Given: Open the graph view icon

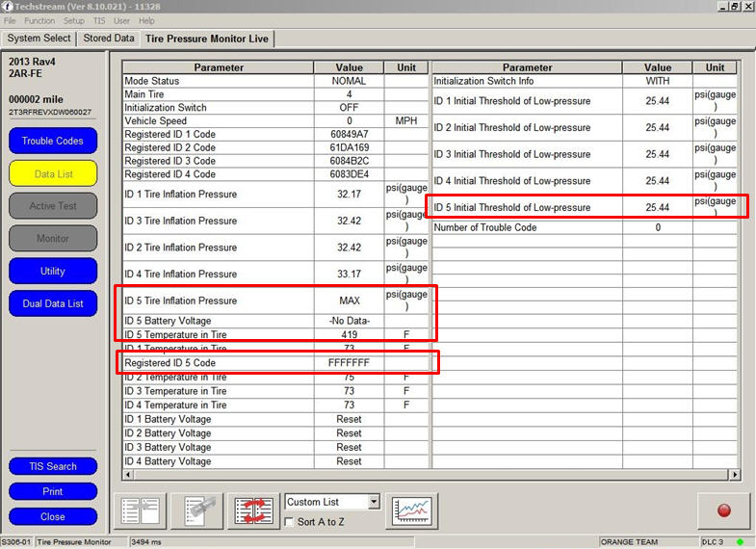Looking at the screenshot, I should (x=411, y=511).
